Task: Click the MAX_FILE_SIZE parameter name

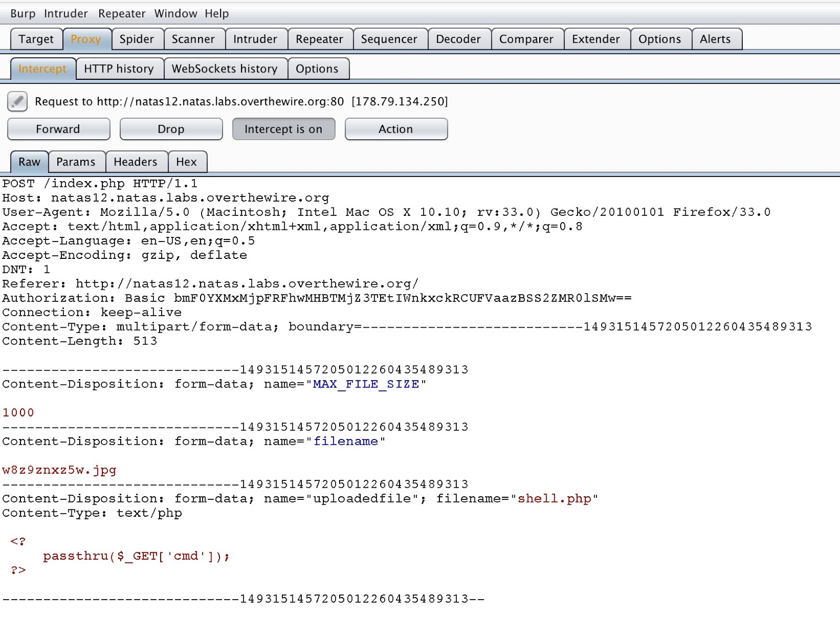Action: coord(366,384)
